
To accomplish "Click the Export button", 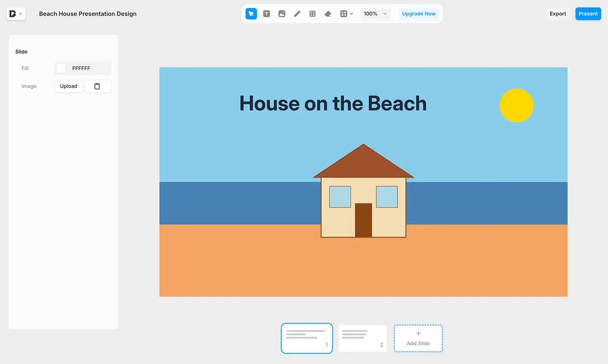I will (x=558, y=14).
